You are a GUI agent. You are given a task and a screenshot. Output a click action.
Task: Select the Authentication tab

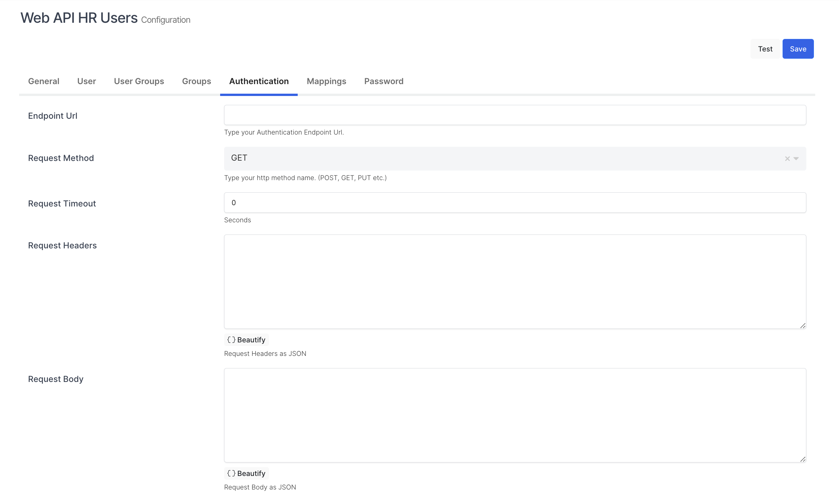(x=259, y=81)
